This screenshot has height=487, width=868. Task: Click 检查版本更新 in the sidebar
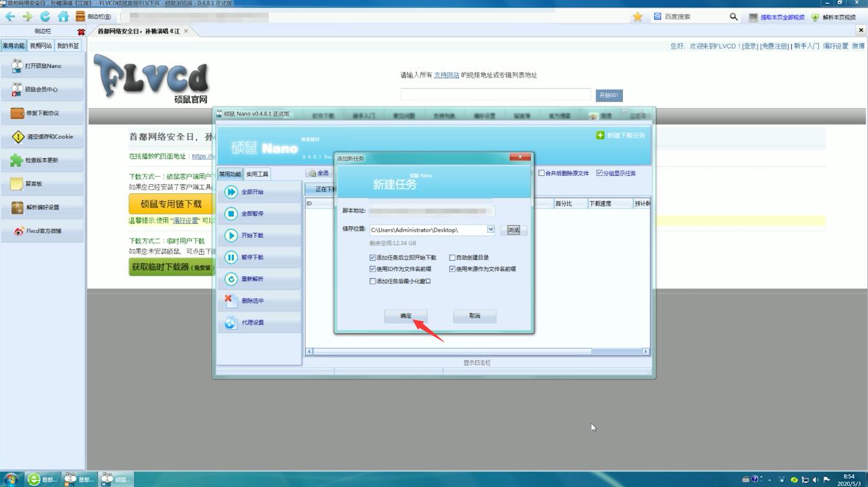click(43, 160)
